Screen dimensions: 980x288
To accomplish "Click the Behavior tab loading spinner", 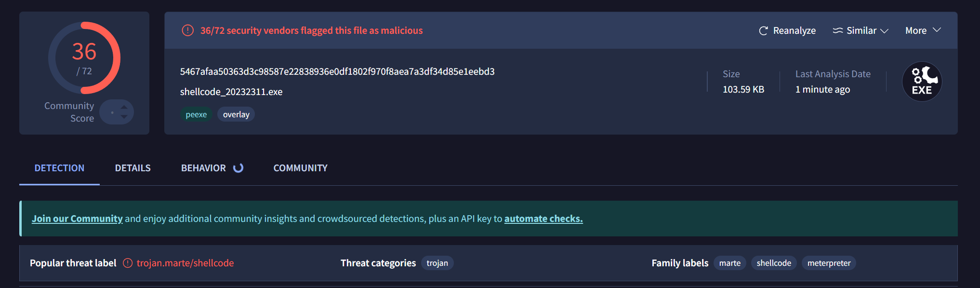I will pos(238,168).
